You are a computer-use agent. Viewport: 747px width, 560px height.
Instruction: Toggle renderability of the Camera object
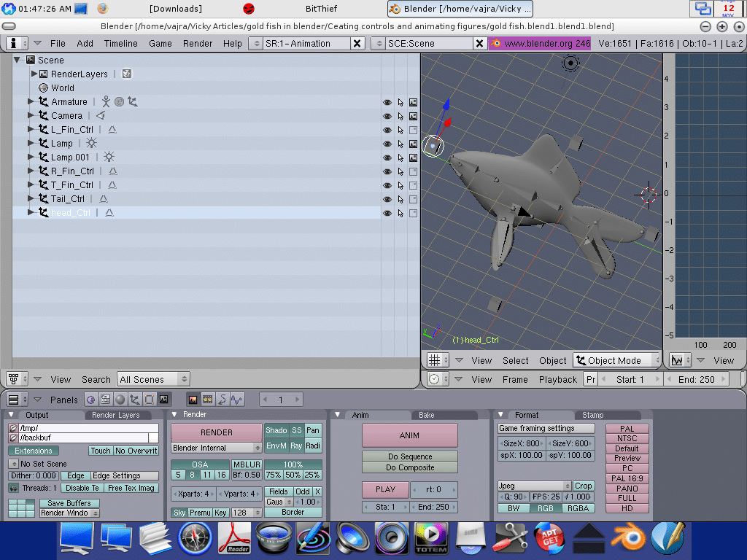(413, 116)
